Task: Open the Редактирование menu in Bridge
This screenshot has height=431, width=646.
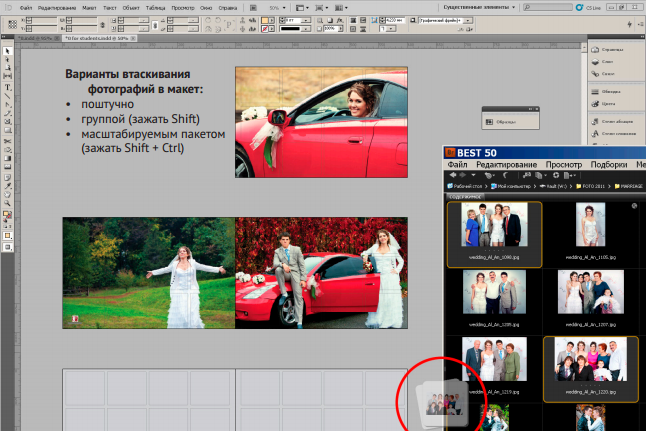Action: pyautogui.click(x=506, y=164)
